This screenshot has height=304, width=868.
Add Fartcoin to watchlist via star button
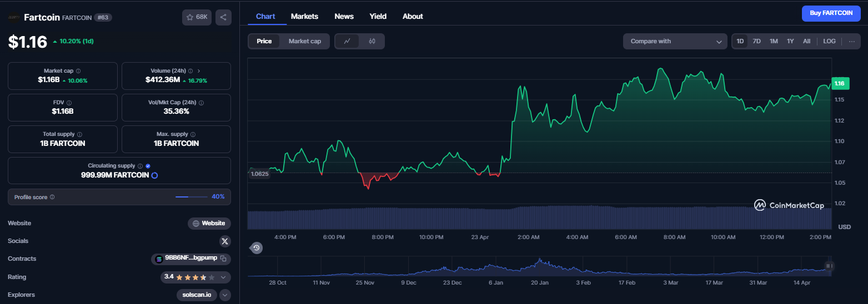197,17
